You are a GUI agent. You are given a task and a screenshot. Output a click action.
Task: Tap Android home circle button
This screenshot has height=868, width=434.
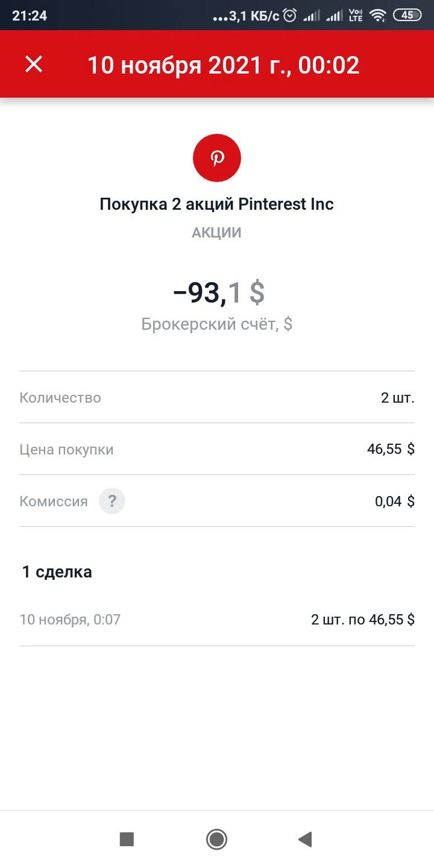point(216,839)
